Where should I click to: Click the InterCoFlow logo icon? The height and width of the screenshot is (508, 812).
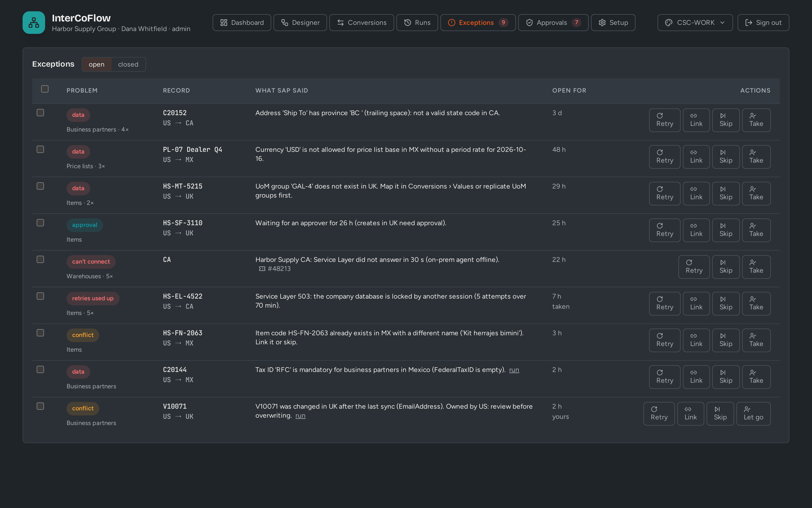[34, 23]
